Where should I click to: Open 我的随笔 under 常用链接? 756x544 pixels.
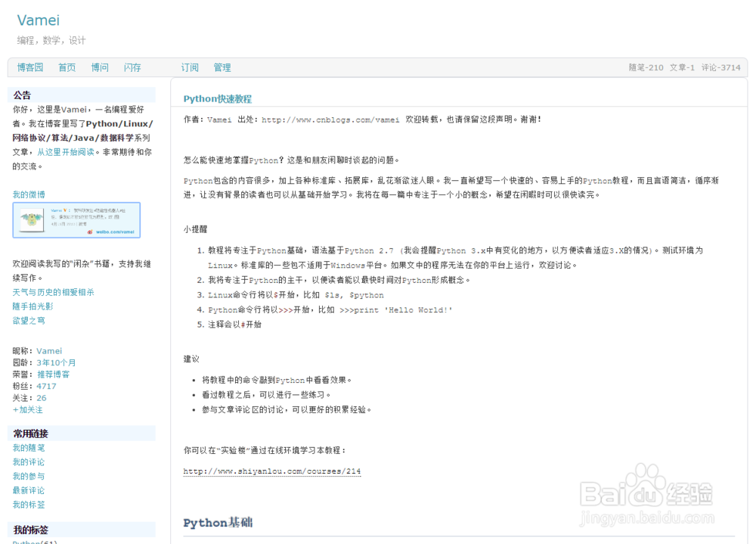[x=29, y=448]
